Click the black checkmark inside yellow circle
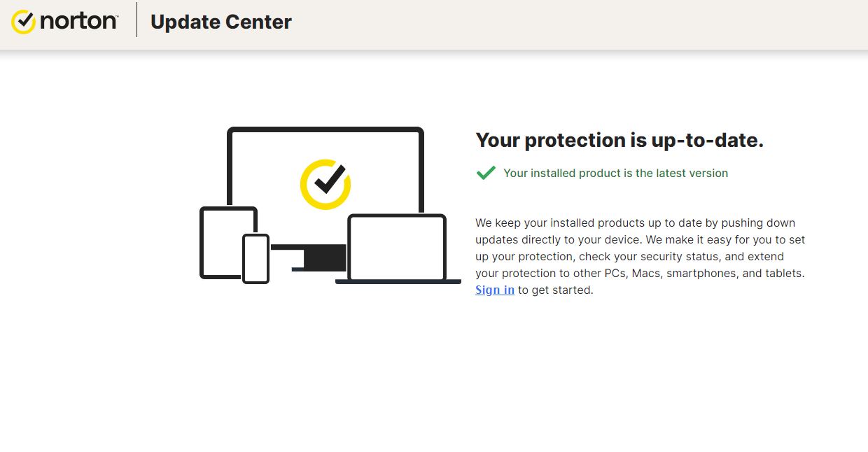Viewport: 868px width, 452px height. (x=329, y=179)
